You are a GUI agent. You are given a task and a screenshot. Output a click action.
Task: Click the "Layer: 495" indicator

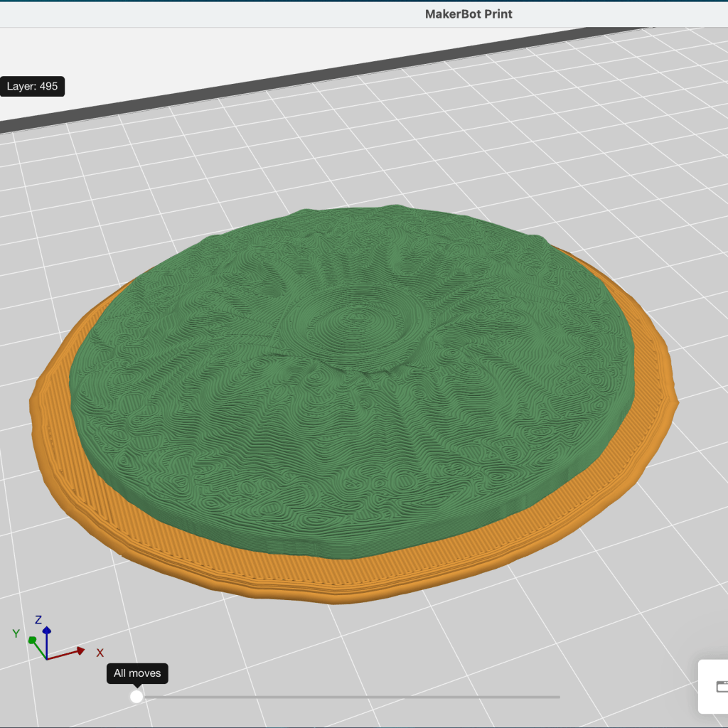point(32,87)
